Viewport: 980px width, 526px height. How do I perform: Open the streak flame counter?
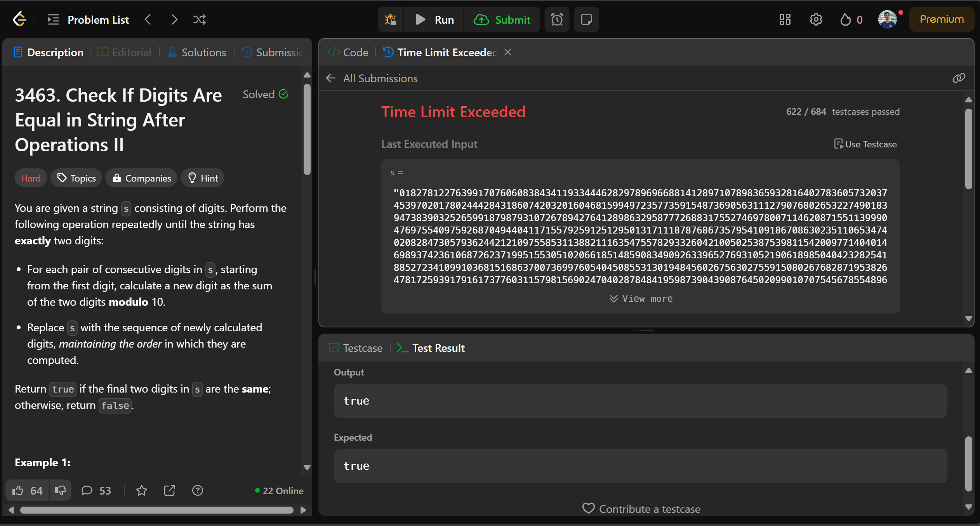pyautogui.click(x=851, y=19)
